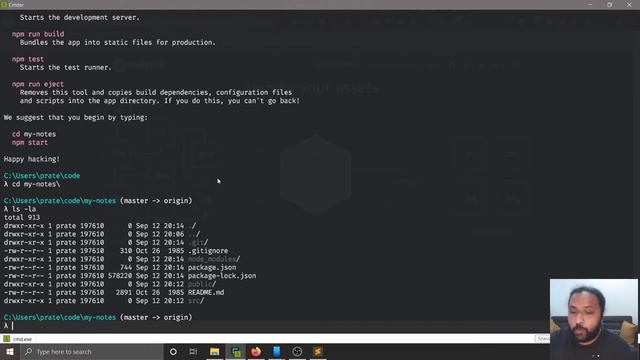640x360 pixels.
Task: Click 'We suggest that you begin by typing:'
Action: click(76, 118)
